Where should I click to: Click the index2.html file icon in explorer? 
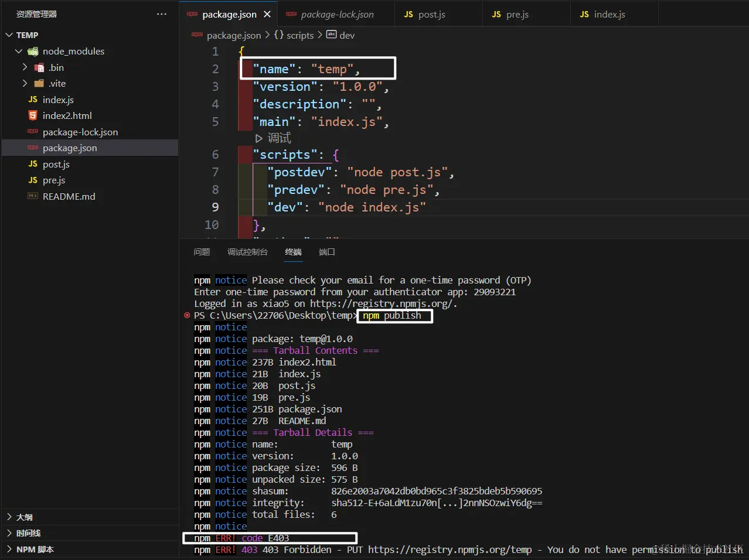[33, 116]
